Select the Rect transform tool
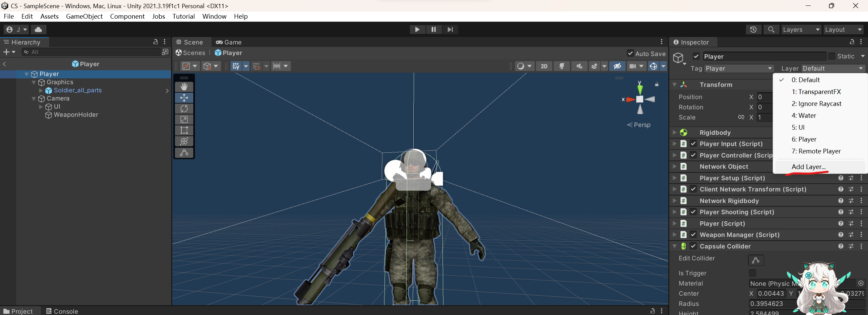Image resolution: width=868 pixels, height=315 pixels. pos(184,130)
